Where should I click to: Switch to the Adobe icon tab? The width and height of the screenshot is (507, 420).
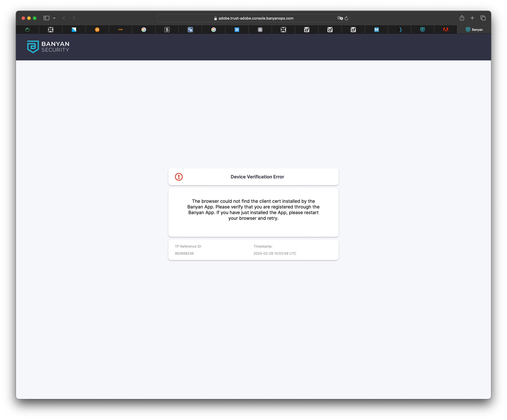point(445,30)
